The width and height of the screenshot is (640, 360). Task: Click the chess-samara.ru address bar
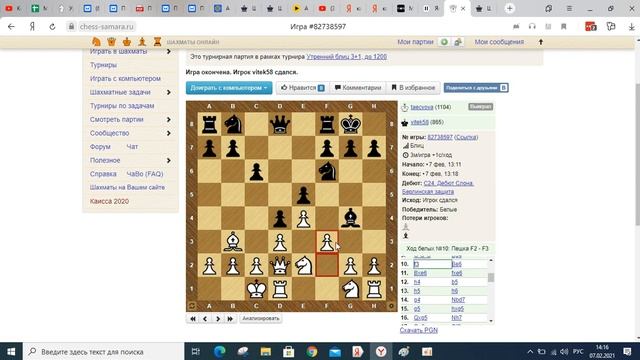click(x=107, y=27)
